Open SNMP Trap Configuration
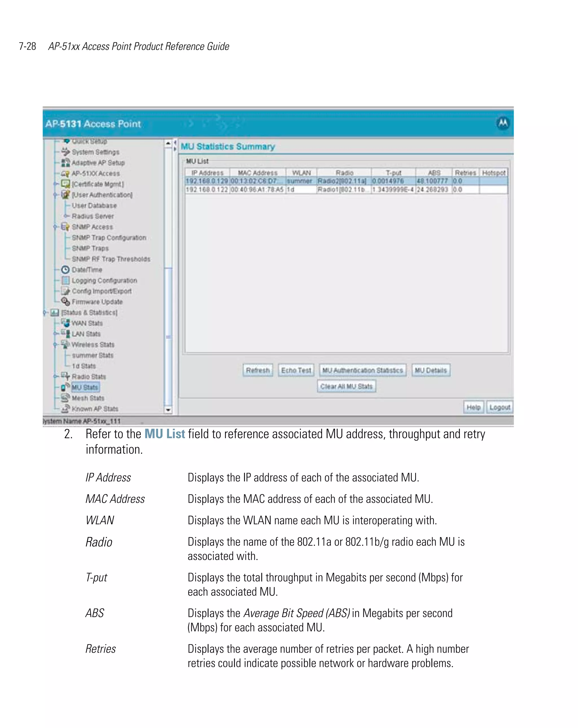578x728 pixels. point(109,237)
